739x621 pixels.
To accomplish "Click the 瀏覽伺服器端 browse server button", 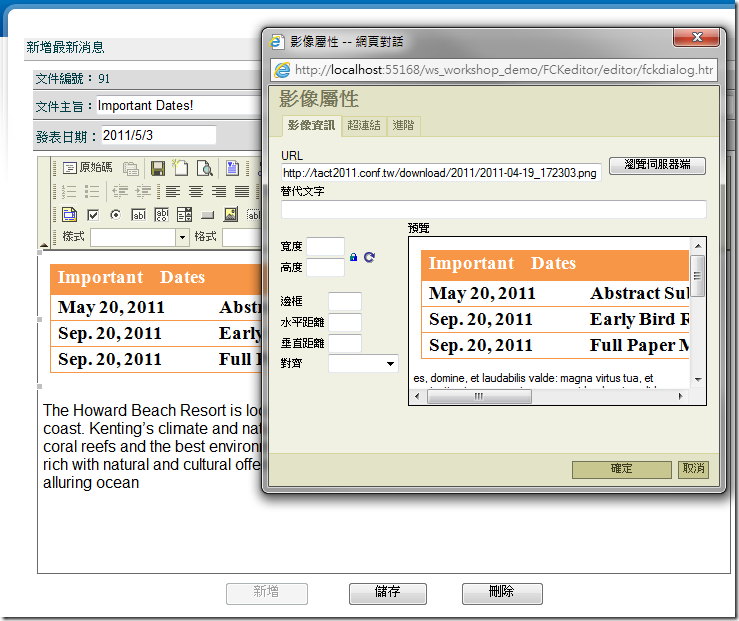I will click(656, 166).
